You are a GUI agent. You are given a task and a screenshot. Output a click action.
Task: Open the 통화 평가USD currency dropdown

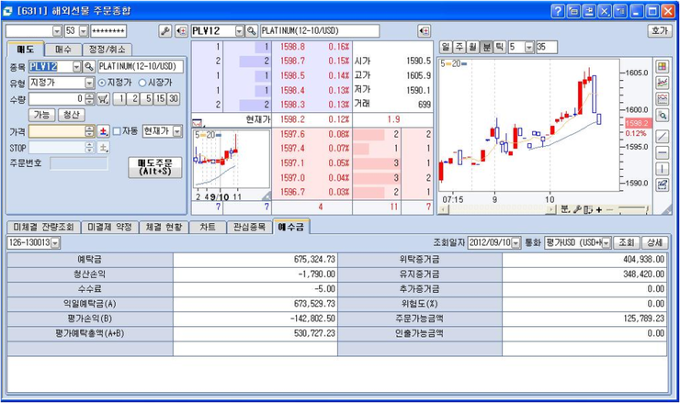click(x=606, y=243)
